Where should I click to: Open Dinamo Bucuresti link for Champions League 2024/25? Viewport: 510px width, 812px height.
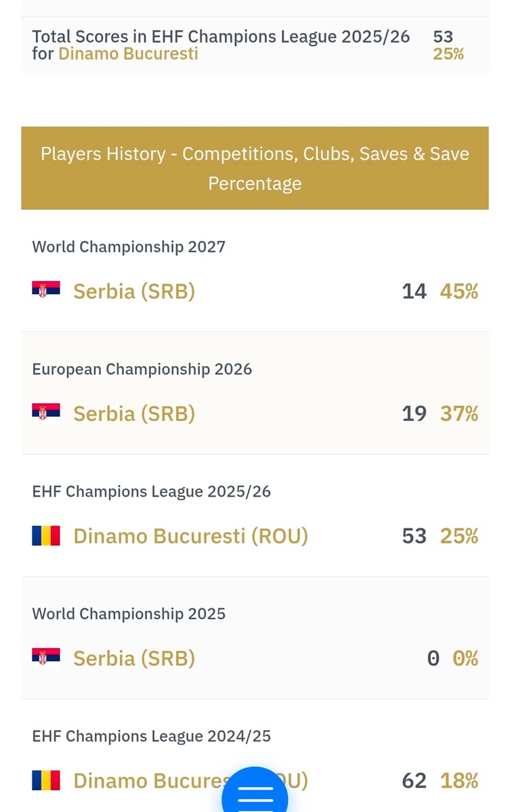click(191, 781)
